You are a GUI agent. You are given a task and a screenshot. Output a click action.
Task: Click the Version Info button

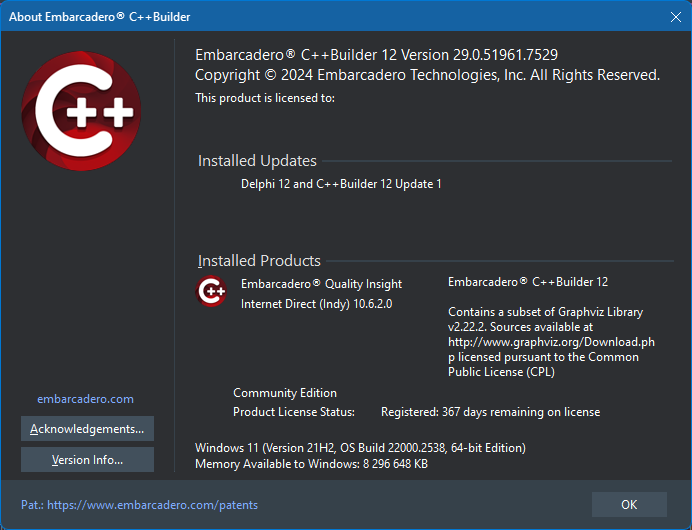(x=87, y=459)
